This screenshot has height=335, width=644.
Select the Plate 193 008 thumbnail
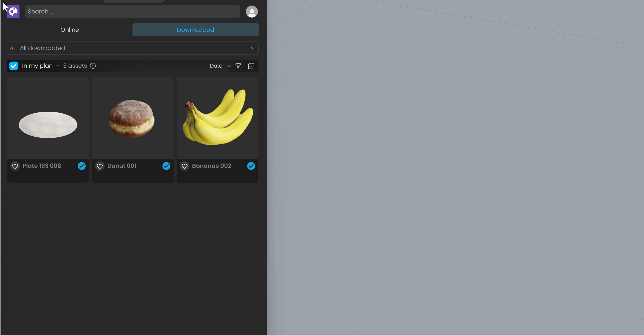pyautogui.click(x=48, y=118)
